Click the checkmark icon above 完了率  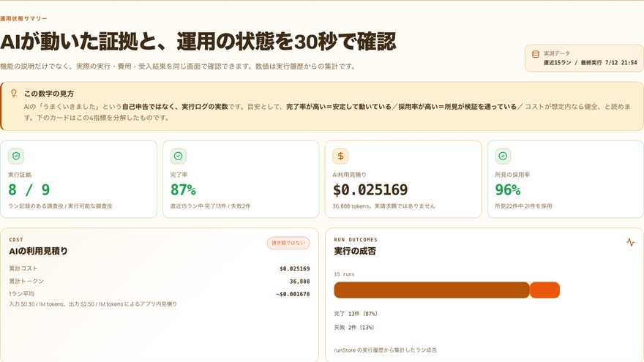179,156
